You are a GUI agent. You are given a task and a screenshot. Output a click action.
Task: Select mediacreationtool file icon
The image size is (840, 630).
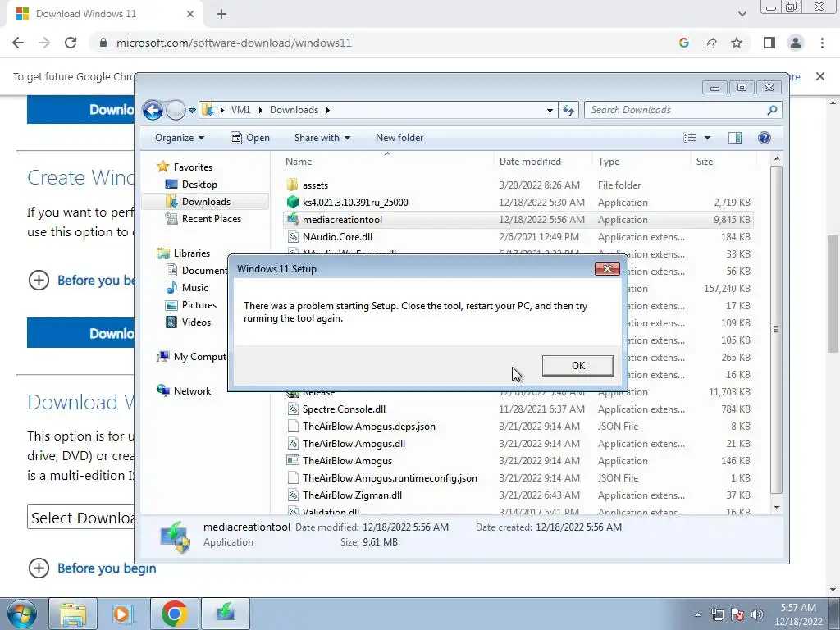tap(293, 219)
